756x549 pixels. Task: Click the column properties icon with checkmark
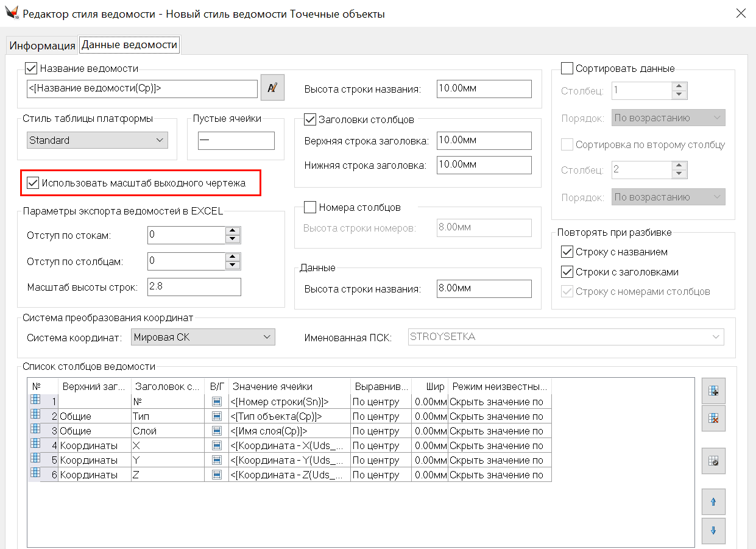pos(713,461)
